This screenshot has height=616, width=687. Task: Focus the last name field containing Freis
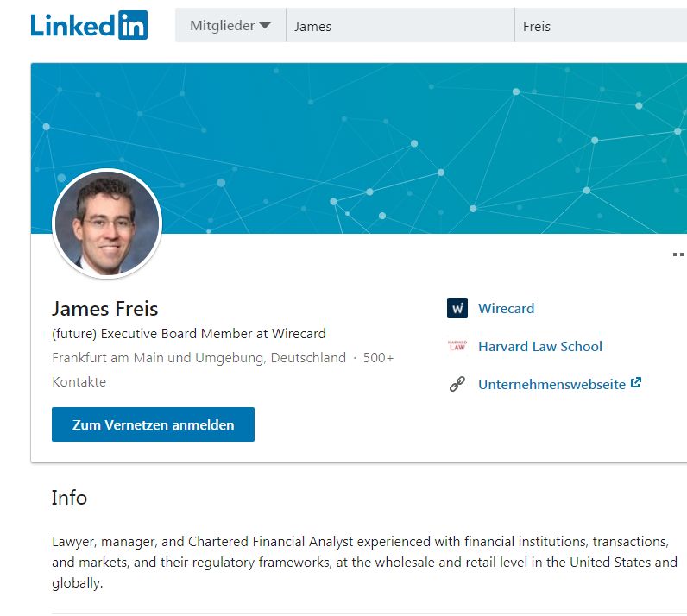(601, 26)
